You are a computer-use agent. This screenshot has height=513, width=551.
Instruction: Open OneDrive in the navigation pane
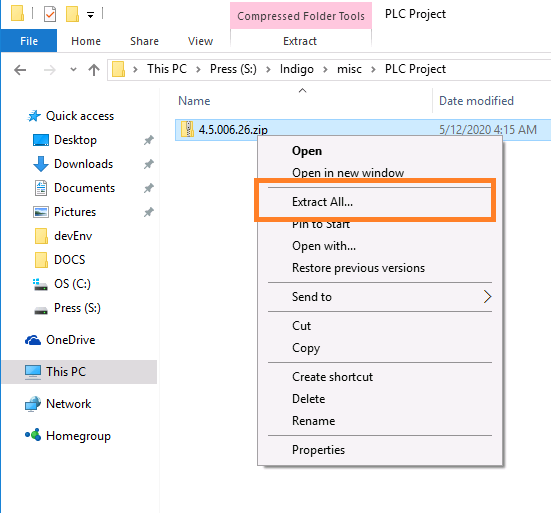[71, 340]
